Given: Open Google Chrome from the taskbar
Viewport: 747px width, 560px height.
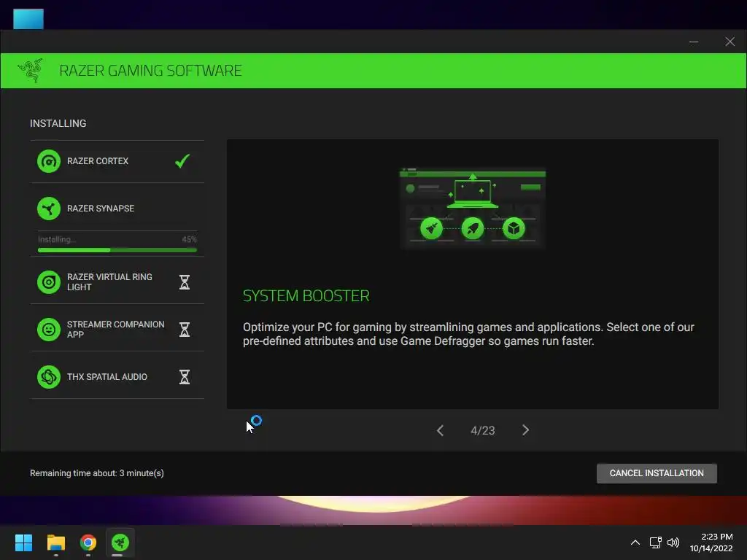Looking at the screenshot, I should (88, 542).
